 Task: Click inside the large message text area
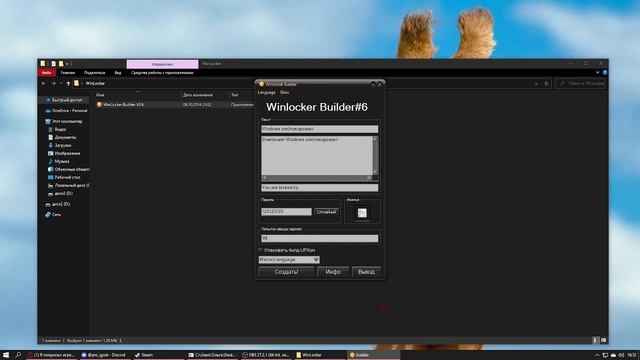[317, 156]
